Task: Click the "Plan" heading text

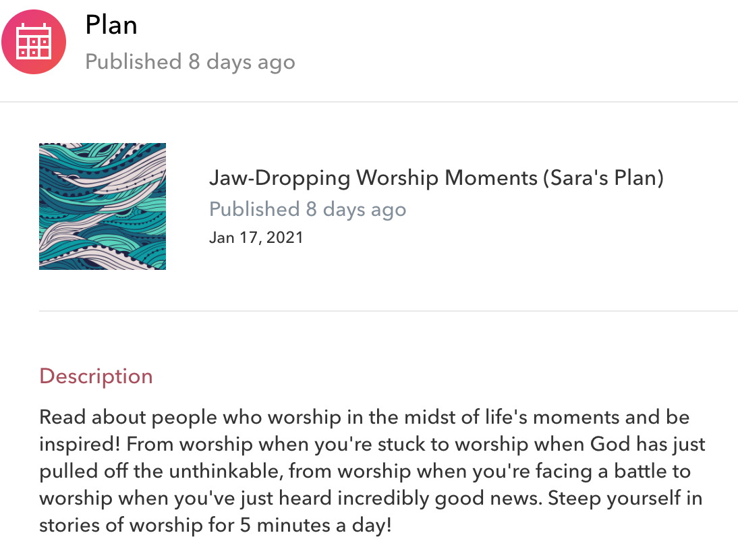Action: (x=111, y=26)
